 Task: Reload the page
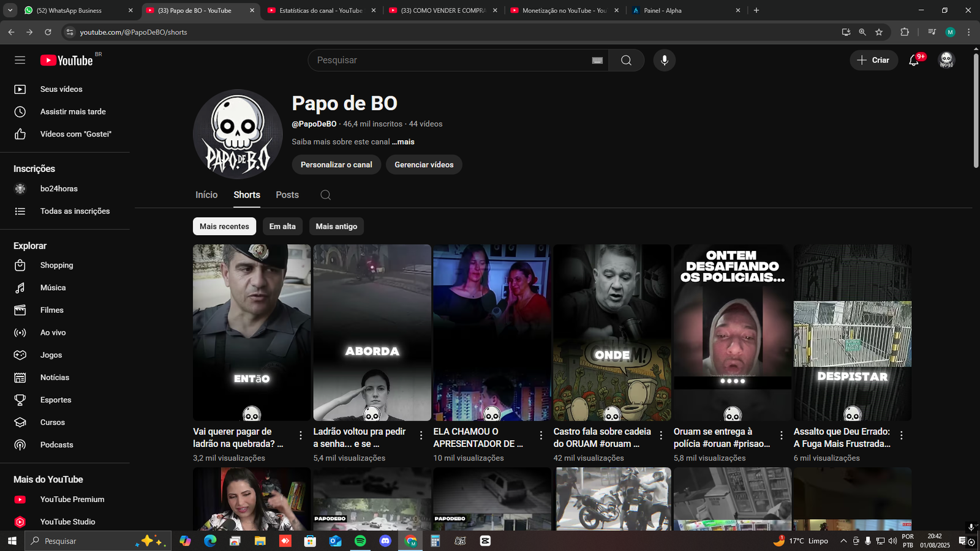48,32
